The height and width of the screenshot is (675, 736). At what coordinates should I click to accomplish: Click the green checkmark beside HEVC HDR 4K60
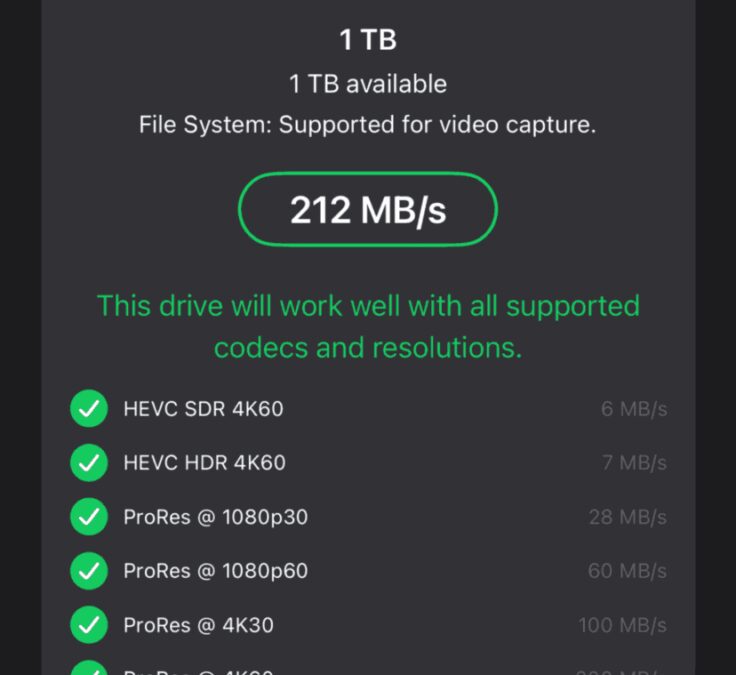tap(89, 463)
